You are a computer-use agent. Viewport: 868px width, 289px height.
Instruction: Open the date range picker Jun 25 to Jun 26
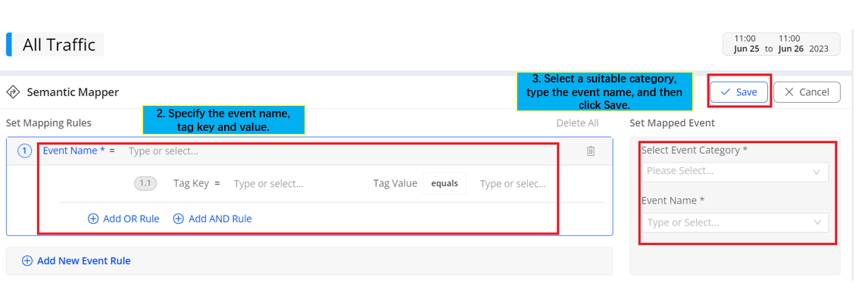781,44
